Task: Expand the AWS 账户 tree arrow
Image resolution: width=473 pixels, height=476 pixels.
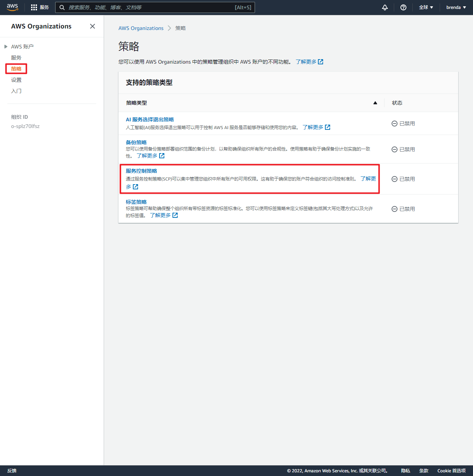Action: (x=6, y=47)
